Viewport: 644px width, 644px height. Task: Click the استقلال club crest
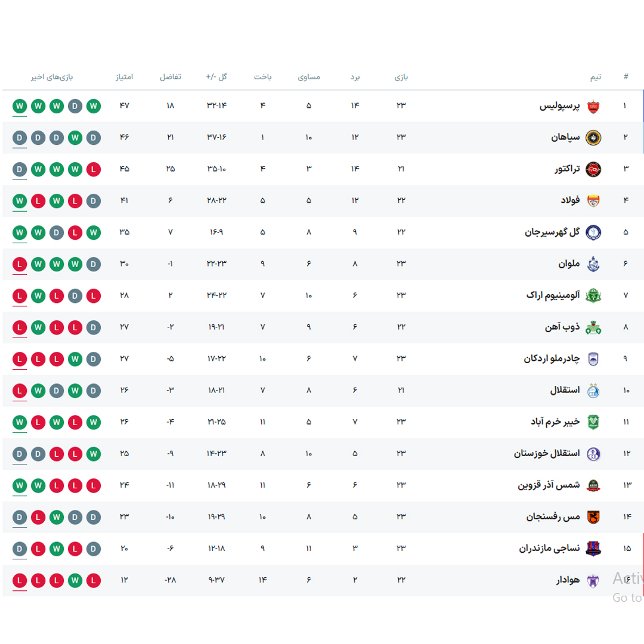point(593,391)
